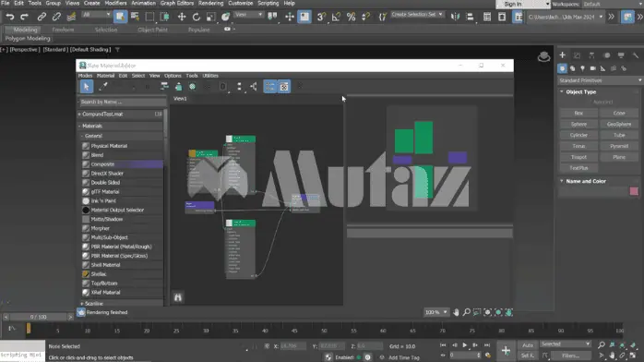The width and height of the screenshot is (644, 362).
Task: Click the Slate editor Pan tool hand
Action: [x=456, y=312]
